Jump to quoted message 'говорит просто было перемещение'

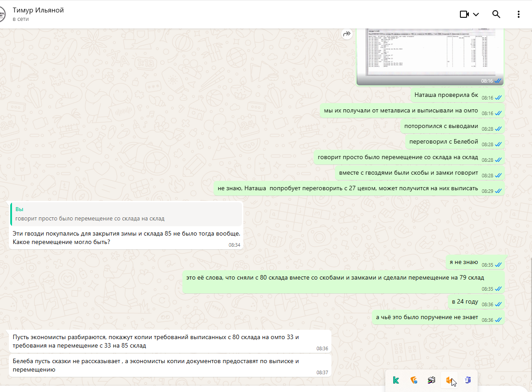126,214
